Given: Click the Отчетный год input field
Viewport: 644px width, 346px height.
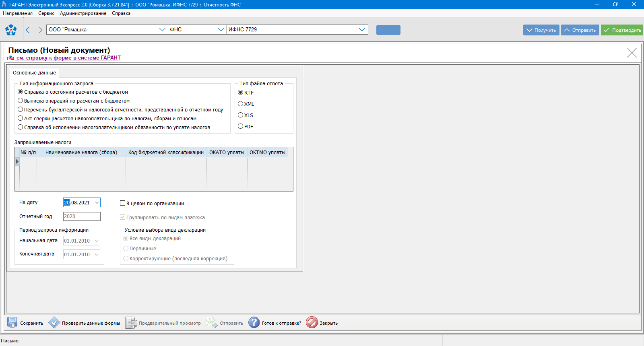Looking at the screenshot, I should point(82,216).
